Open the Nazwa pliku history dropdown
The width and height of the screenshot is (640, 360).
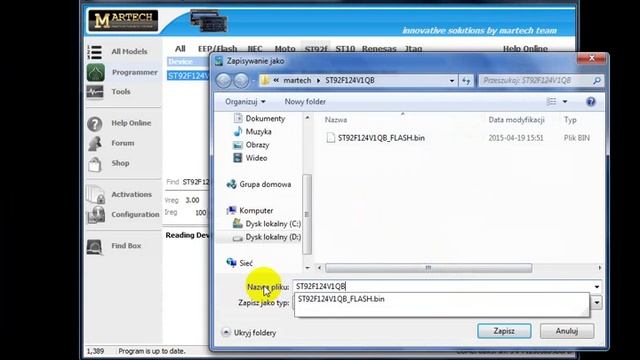(597, 287)
